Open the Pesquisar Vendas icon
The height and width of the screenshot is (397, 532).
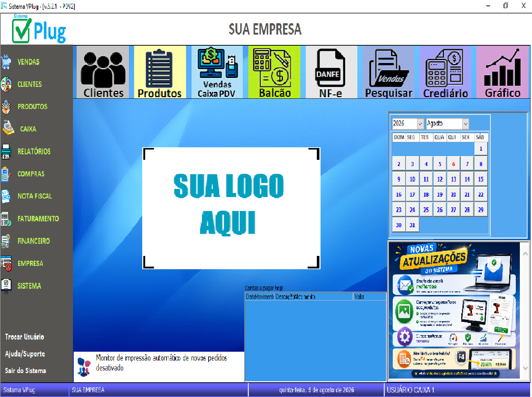[388, 72]
